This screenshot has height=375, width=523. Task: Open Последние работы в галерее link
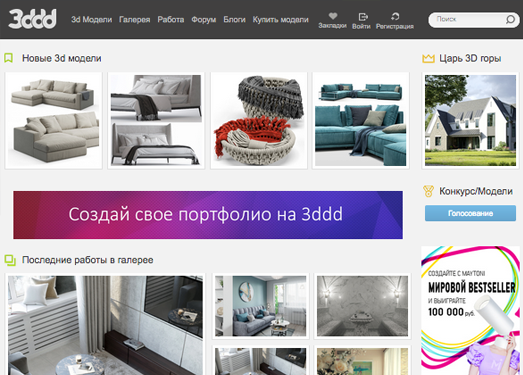88,260
